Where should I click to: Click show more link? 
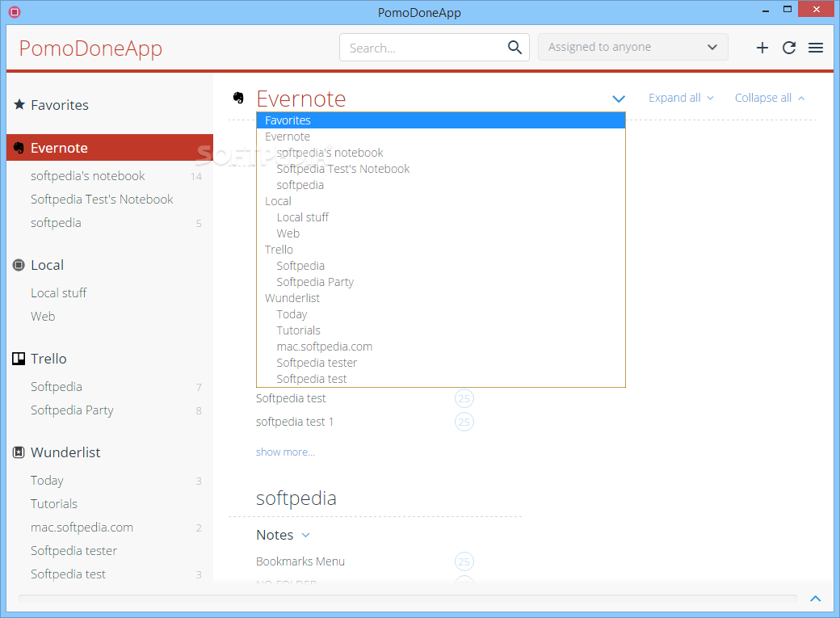pos(285,452)
